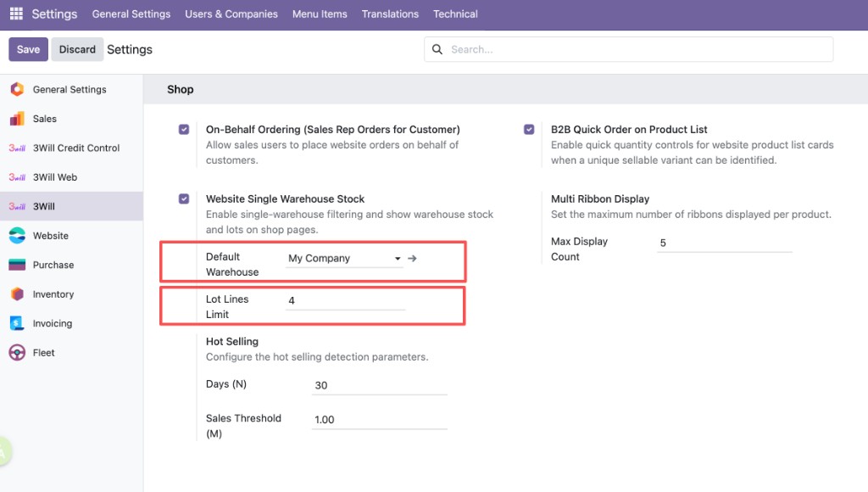Click the Days (N) field
The width and height of the screenshot is (868, 492).
[x=379, y=385]
